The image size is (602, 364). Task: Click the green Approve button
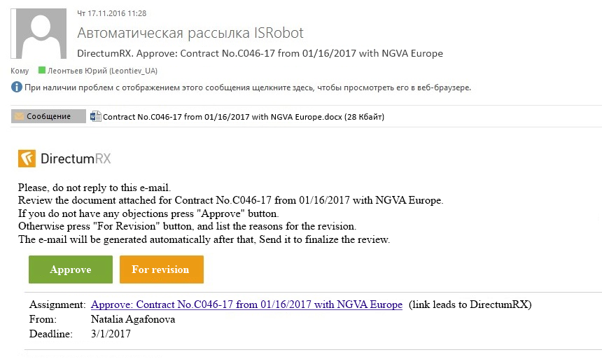pos(71,269)
